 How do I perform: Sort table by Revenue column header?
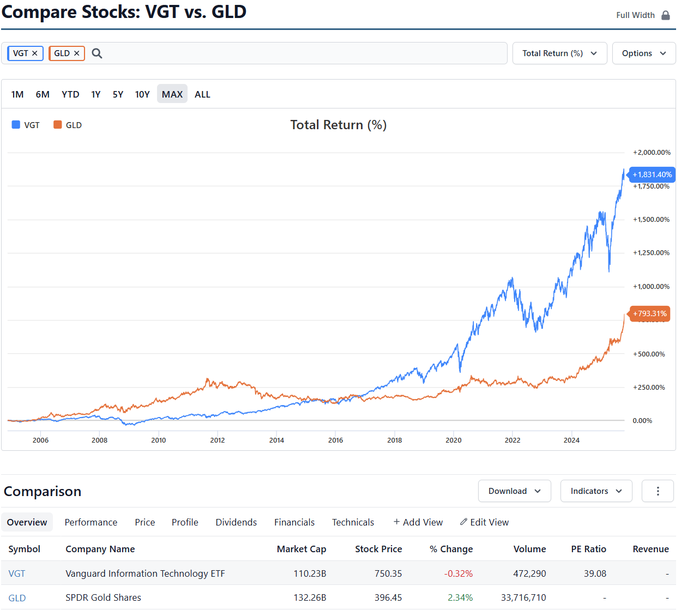pyautogui.click(x=651, y=549)
